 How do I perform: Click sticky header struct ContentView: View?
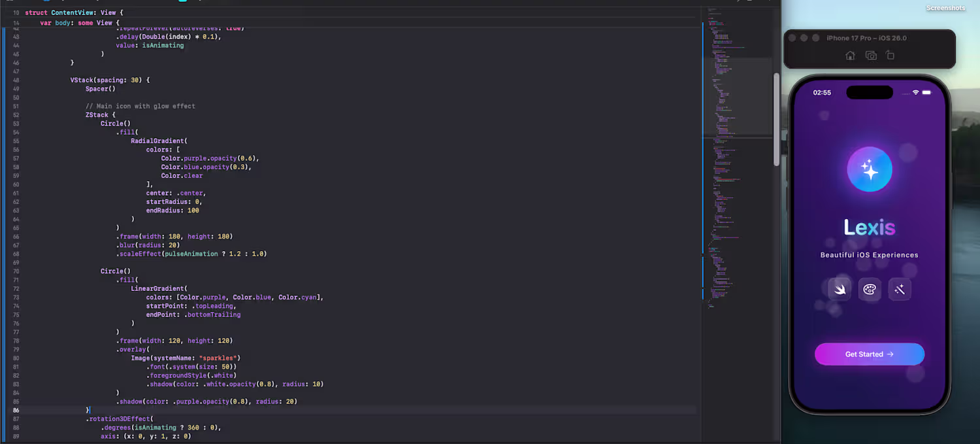73,12
